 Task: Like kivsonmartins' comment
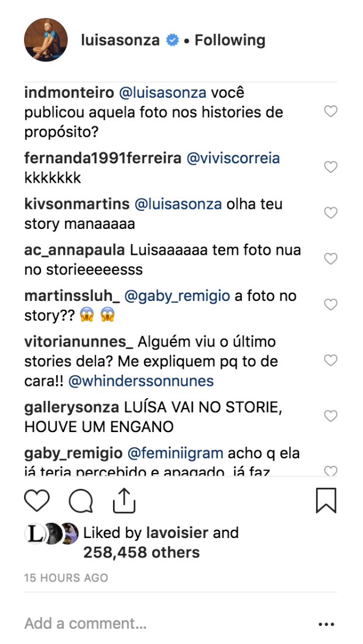click(331, 213)
